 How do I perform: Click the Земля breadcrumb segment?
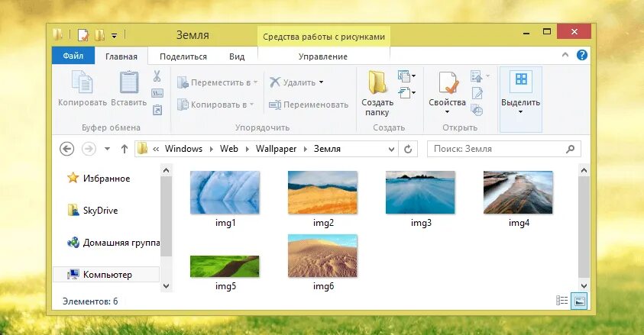tap(327, 149)
